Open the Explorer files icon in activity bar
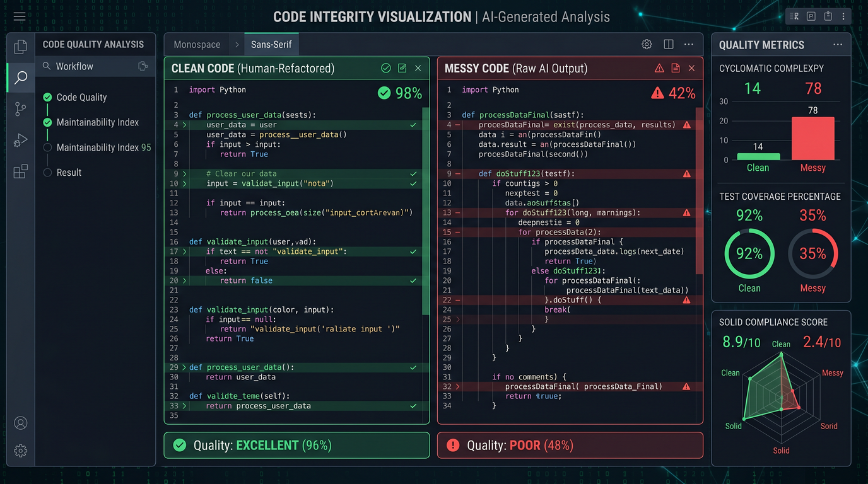This screenshot has height=484, width=868. point(20,47)
